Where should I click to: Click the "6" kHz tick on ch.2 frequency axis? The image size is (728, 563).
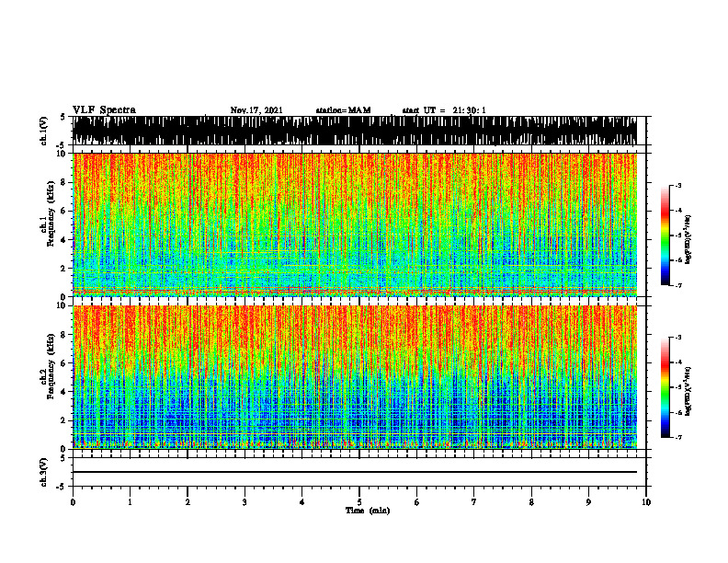[63, 363]
